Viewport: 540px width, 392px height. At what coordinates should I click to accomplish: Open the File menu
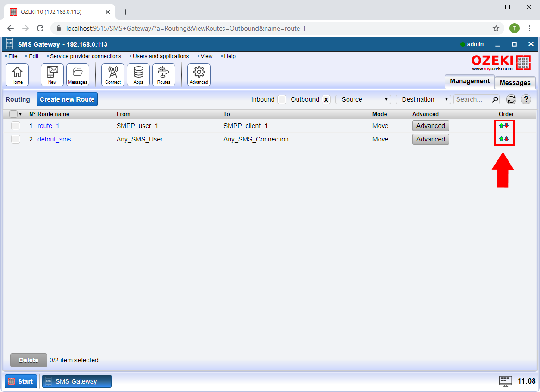(x=13, y=56)
